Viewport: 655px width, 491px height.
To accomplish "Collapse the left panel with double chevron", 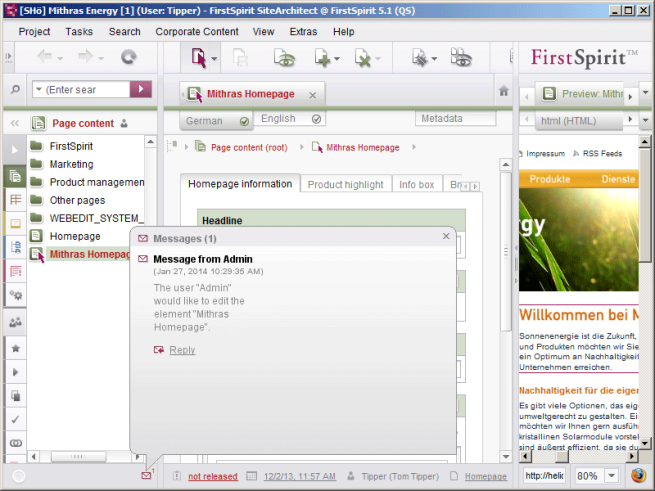I will (x=15, y=123).
